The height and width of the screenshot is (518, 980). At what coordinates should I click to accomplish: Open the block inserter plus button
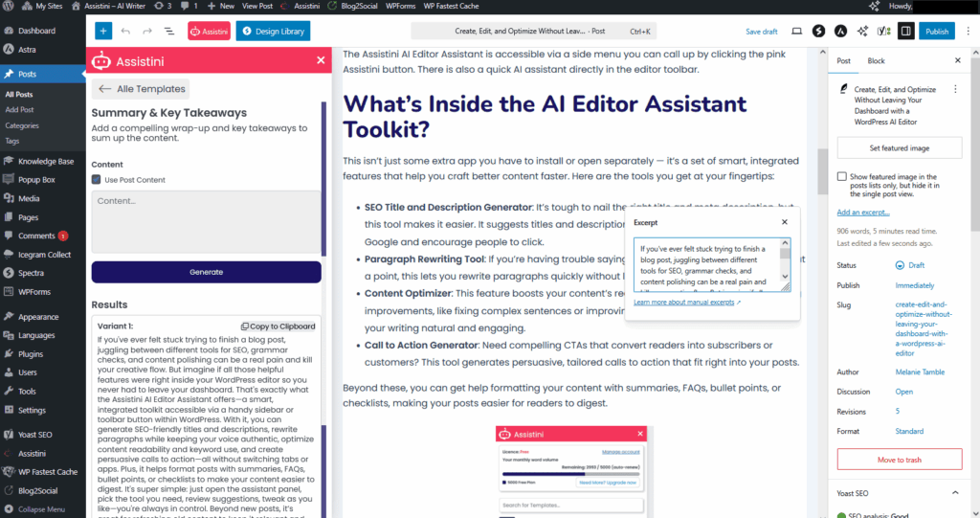103,31
